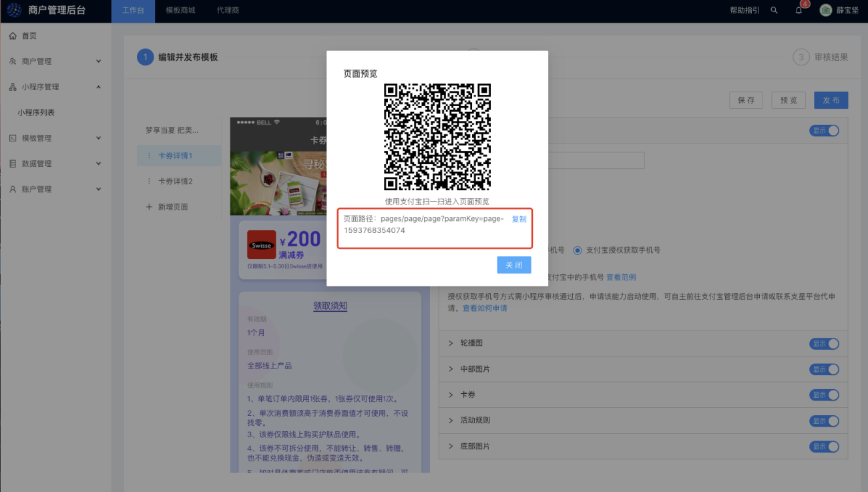Open the notification bell icon
The image size is (868, 492).
pos(799,11)
